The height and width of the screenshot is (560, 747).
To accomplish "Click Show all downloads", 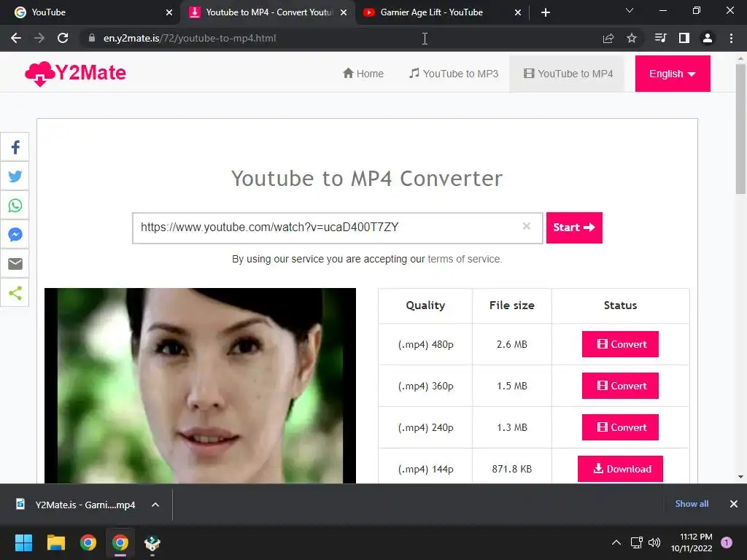I will coord(692,504).
